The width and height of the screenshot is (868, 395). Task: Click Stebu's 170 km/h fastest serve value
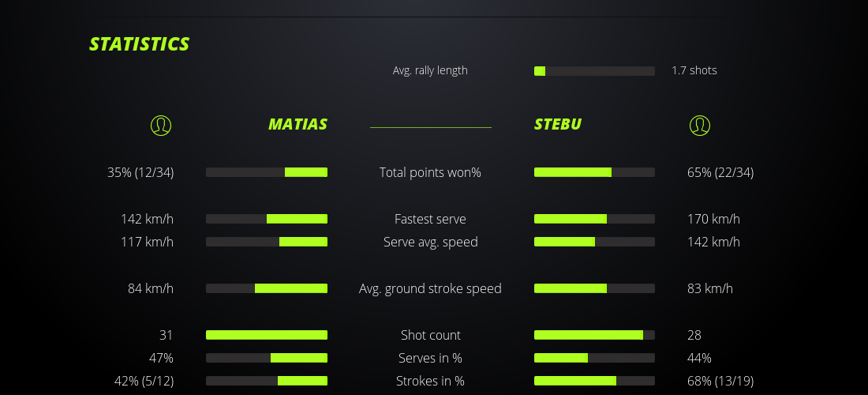713,219
